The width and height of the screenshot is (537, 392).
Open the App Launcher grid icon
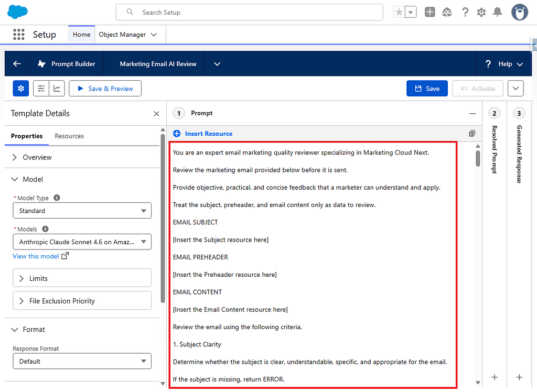tap(18, 35)
